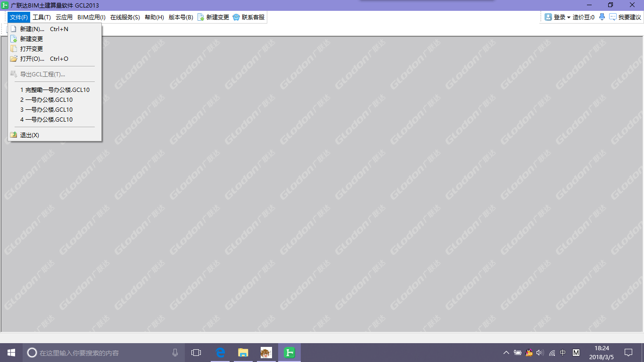Image resolution: width=644 pixels, height=362 pixels.
Task: Click the microphone icon in taskbar search
Action: pyautogui.click(x=175, y=353)
